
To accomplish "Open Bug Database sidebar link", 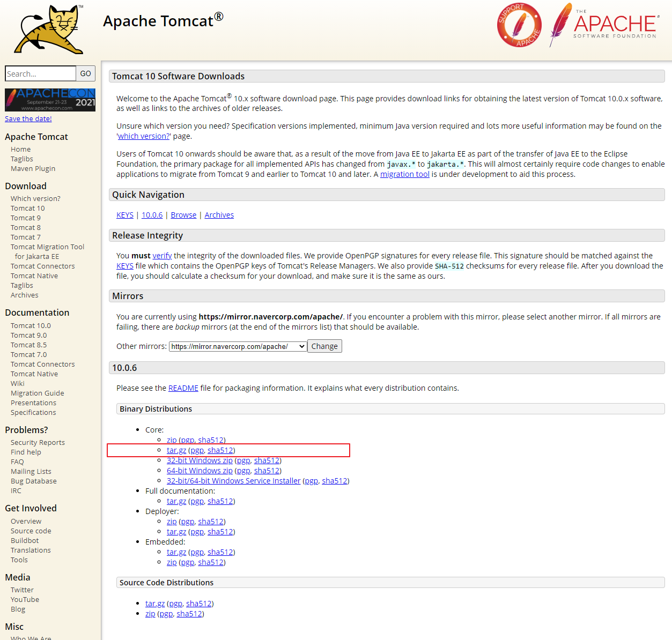I will click(x=34, y=481).
